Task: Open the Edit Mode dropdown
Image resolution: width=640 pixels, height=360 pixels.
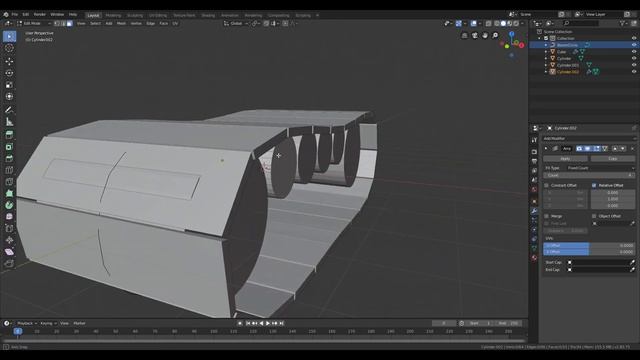Action: point(34,24)
